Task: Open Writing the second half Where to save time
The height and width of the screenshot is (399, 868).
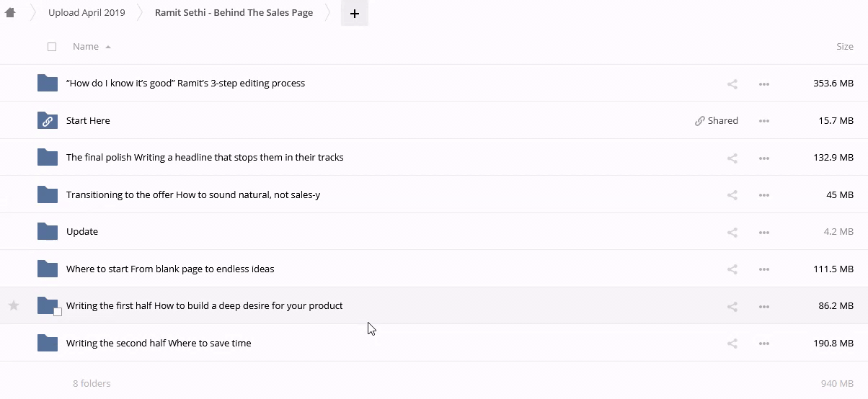Action: click(x=159, y=344)
